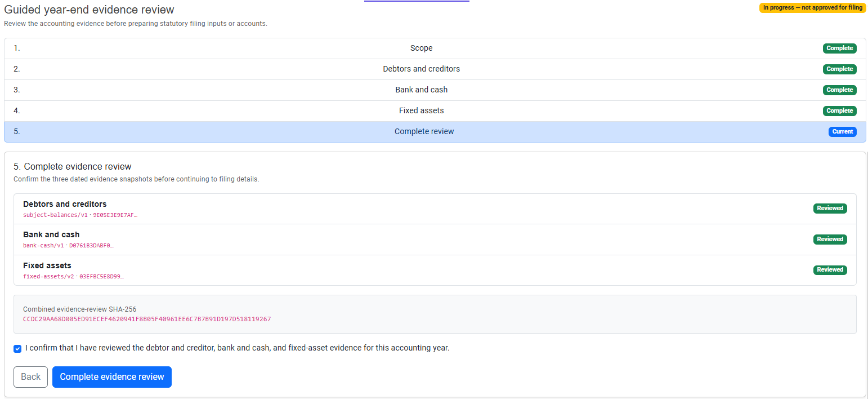Image resolution: width=868 pixels, height=399 pixels.
Task: Select the 'Debtors and creditors' evidence snapshot title
Action: click(x=65, y=204)
